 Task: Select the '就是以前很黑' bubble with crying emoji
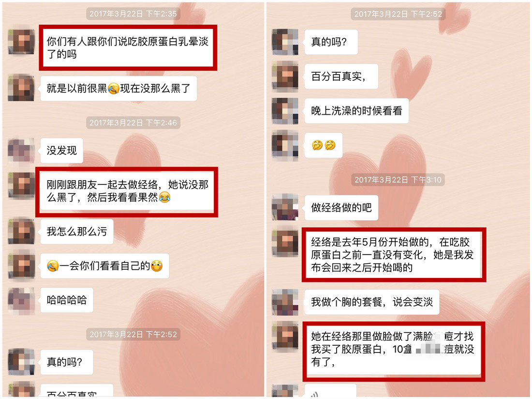click(118, 88)
